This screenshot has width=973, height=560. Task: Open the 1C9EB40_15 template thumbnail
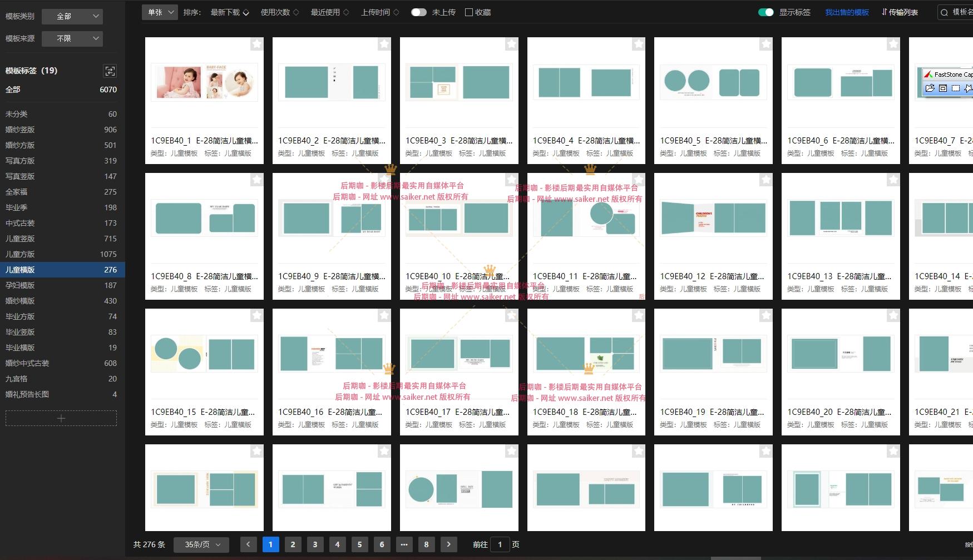pos(204,354)
